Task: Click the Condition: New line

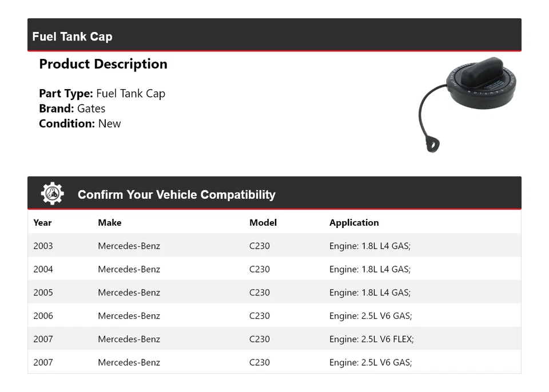Action: coord(80,123)
